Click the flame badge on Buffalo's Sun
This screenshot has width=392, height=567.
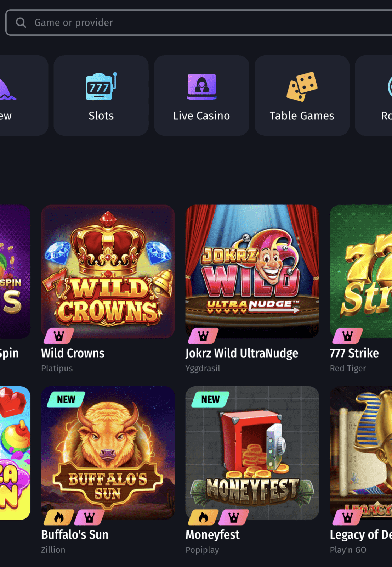59,518
